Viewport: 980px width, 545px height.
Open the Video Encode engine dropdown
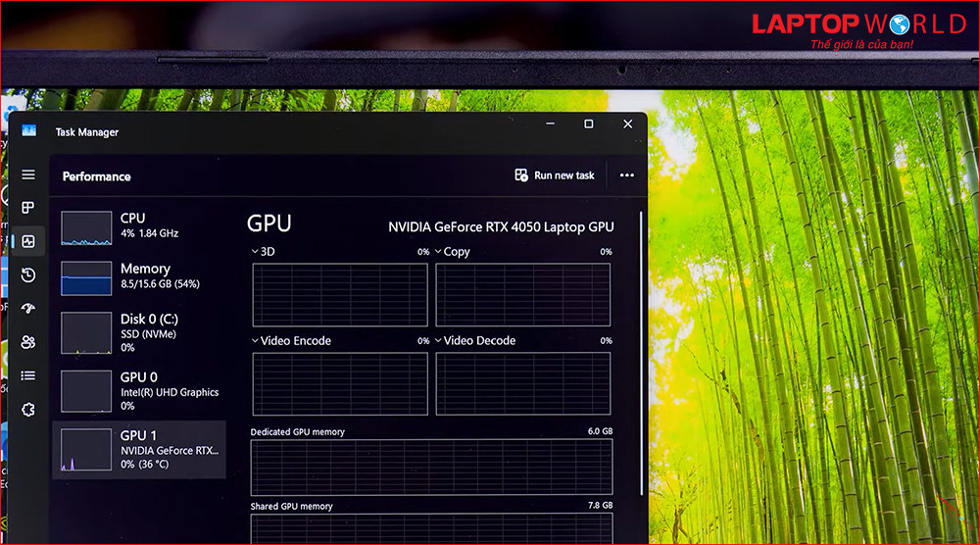(256, 341)
